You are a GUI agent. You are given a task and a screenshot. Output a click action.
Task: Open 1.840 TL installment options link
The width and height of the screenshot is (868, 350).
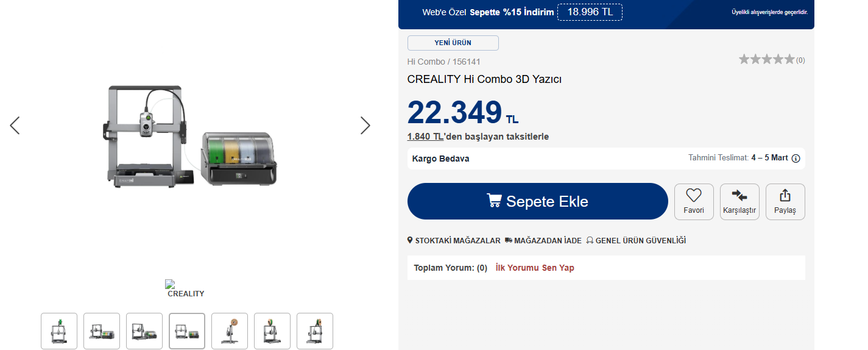click(425, 137)
